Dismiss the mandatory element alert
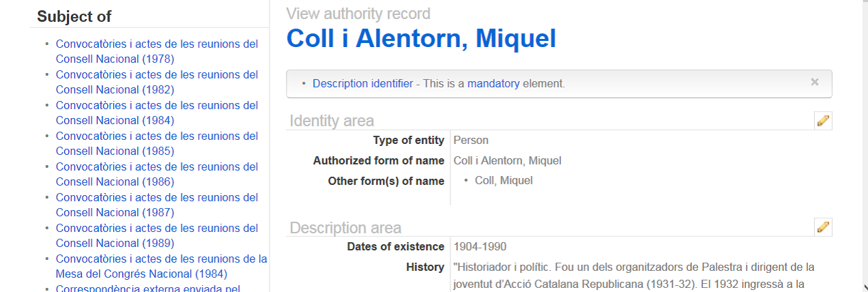This screenshot has height=292, width=868. click(814, 82)
